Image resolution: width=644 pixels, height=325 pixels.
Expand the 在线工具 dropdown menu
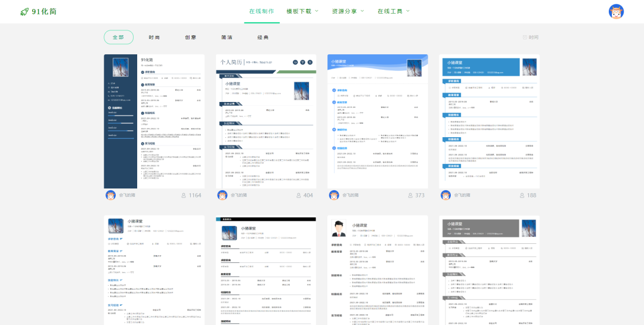[394, 11]
